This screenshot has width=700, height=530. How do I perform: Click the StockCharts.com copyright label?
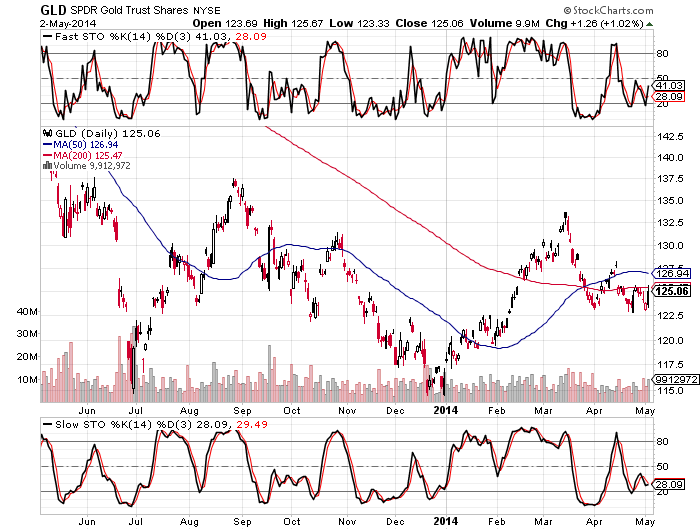608,10
